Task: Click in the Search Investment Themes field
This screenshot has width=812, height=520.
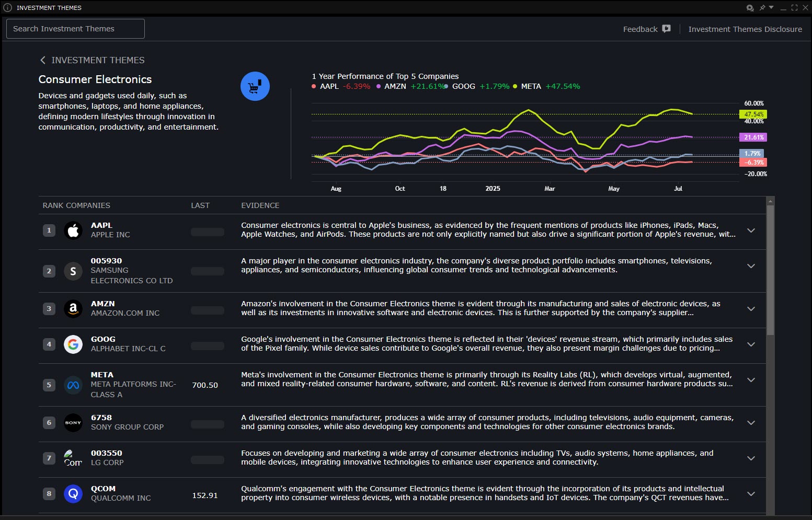Action: pyautogui.click(x=75, y=29)
